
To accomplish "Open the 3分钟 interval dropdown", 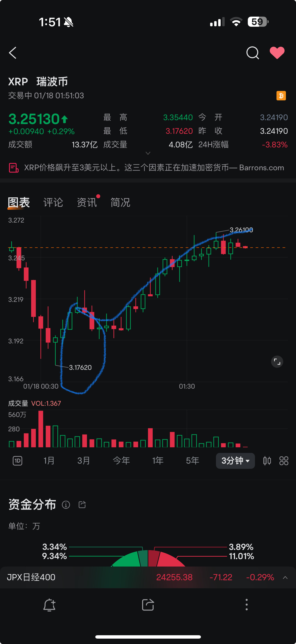I will pos(235,461).
